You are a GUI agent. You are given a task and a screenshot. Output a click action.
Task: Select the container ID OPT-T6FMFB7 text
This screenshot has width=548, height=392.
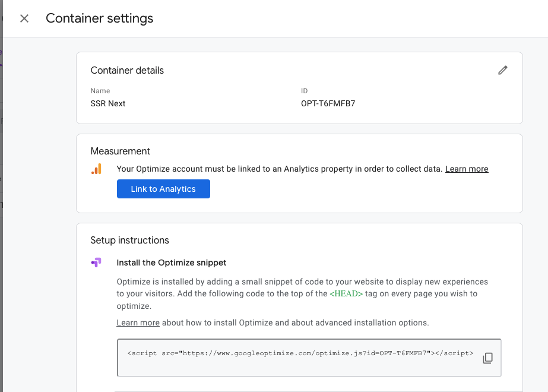point(328,103)
